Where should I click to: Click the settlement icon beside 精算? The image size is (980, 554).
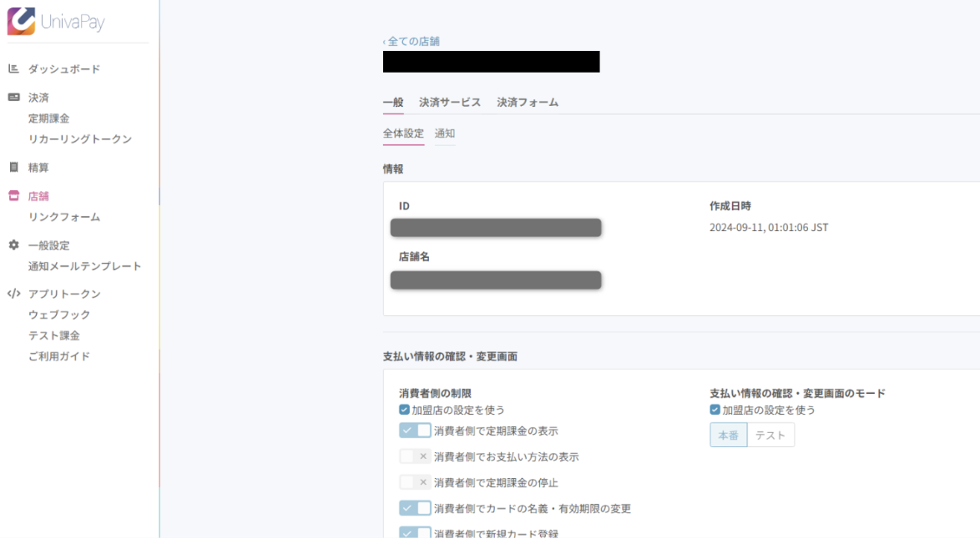coord(13,168)
